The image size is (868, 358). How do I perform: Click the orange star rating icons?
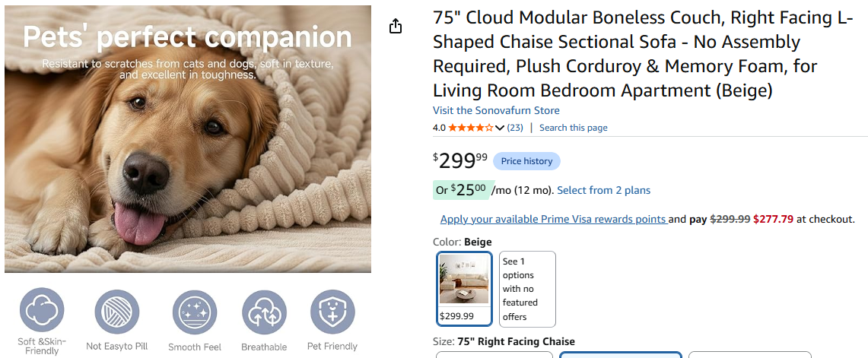pos(471,128)
